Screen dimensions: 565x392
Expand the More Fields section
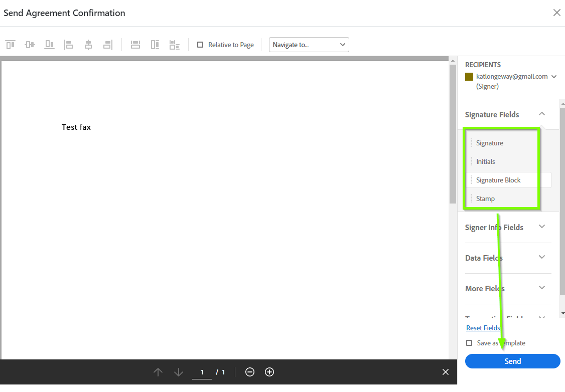[x=541, y=288]
